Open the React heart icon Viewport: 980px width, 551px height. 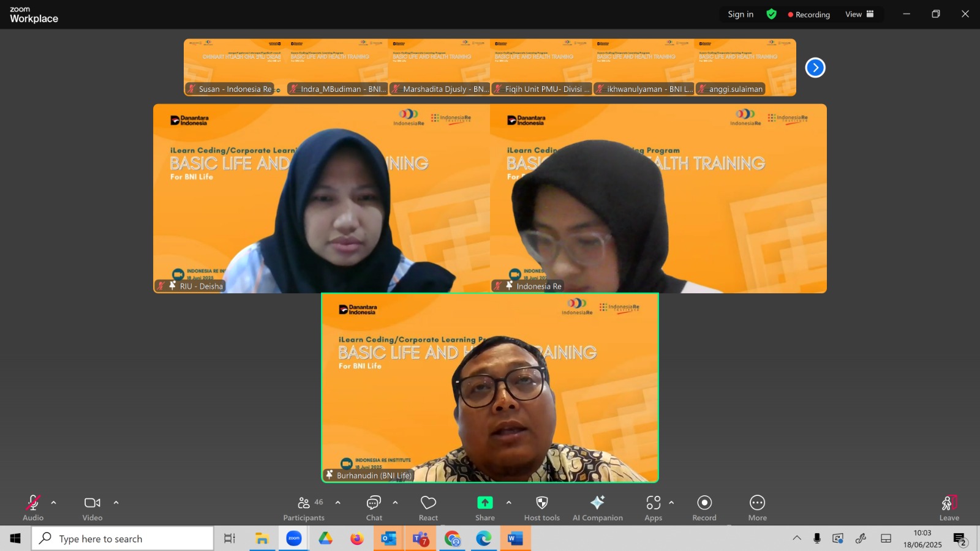[428, 503]
